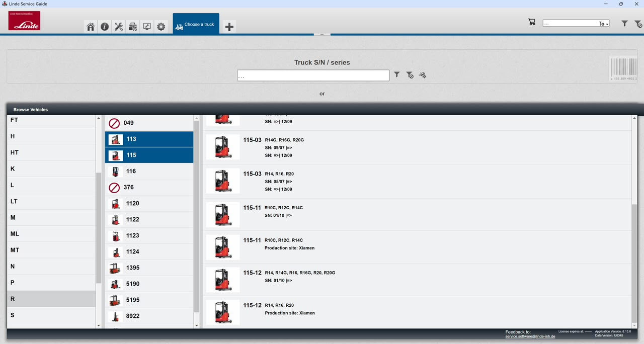Open the wrench and screwdriver tools icon

point(119,27)
